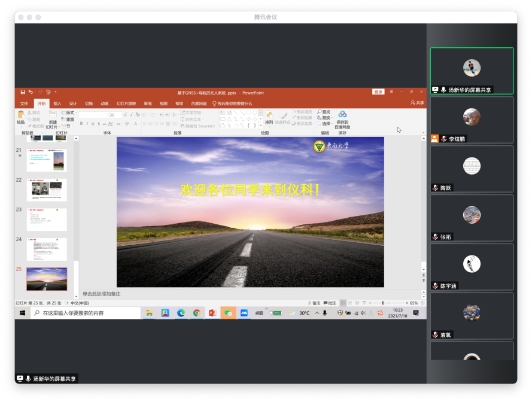Open the Select dropdown in editing group
Screen dimensions: 532x402
coord(326,124)
